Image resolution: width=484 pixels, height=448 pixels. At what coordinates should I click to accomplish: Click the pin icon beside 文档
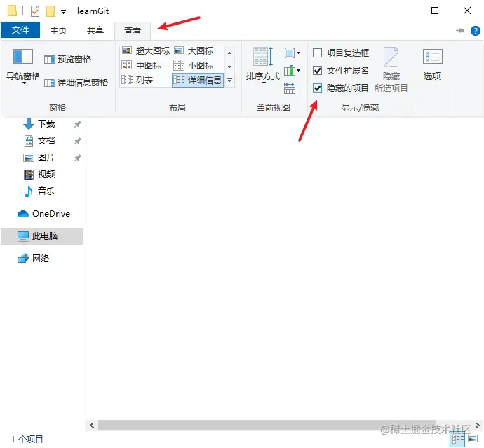click(77, 142)
